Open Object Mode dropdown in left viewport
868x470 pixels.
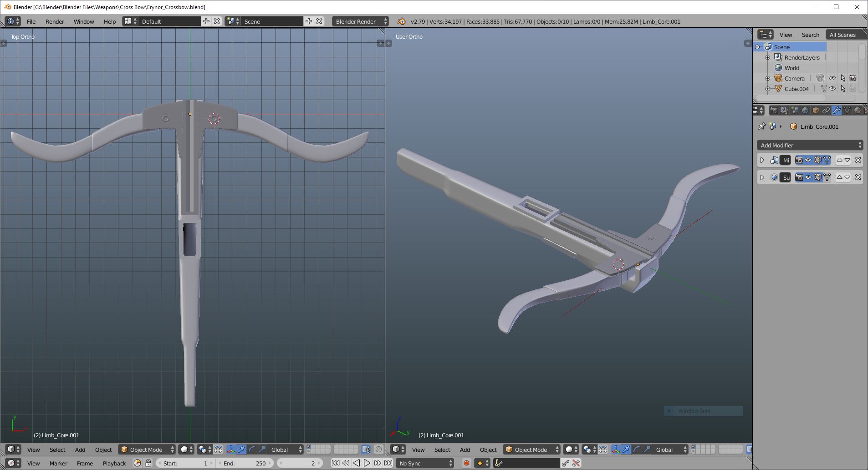pos(147,450)
